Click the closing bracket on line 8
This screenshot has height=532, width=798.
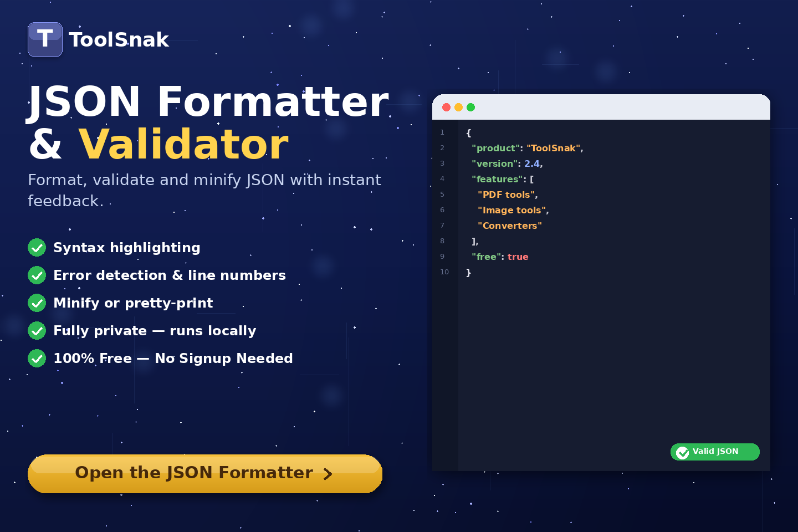pos(474,241)
